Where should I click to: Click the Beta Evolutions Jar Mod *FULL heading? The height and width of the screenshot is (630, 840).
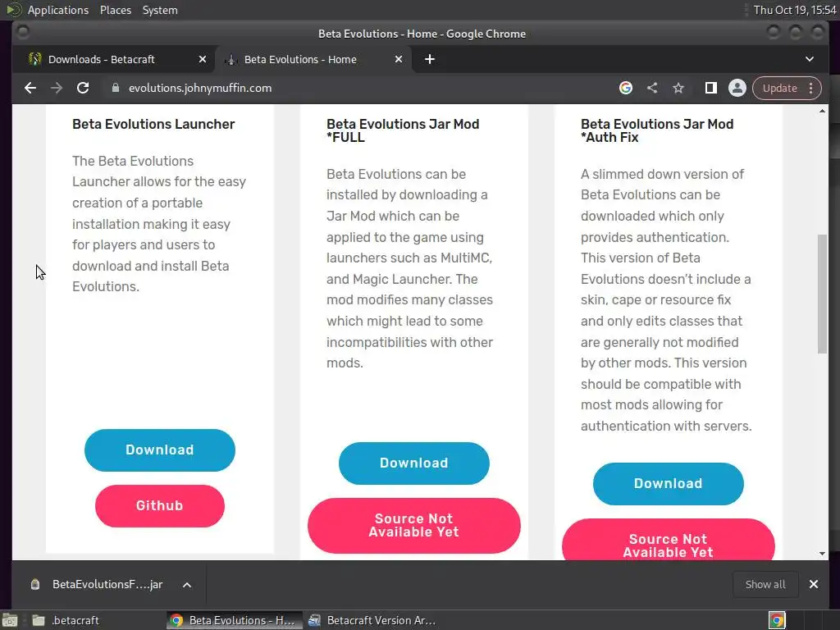(403, 130)
